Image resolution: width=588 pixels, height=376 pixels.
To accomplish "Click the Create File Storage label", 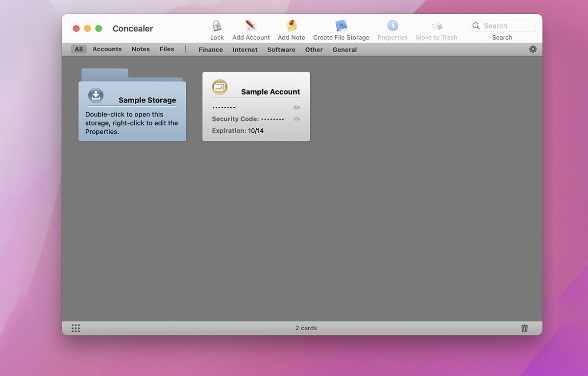I will point(342,38).
